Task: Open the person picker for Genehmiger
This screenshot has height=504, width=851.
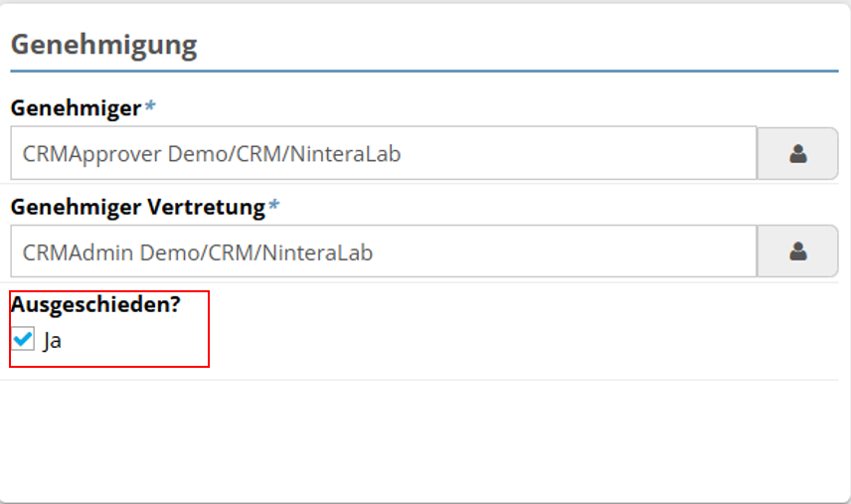Action: (797, 154)
